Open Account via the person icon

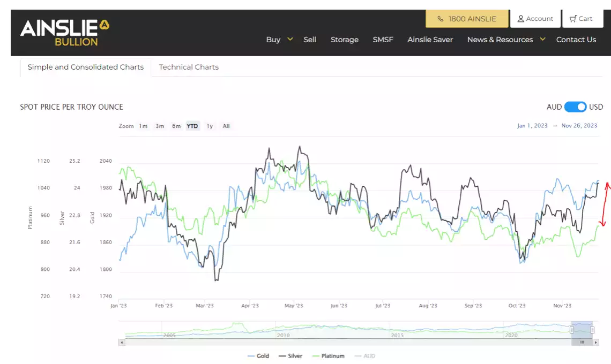[x=520, y=18]
